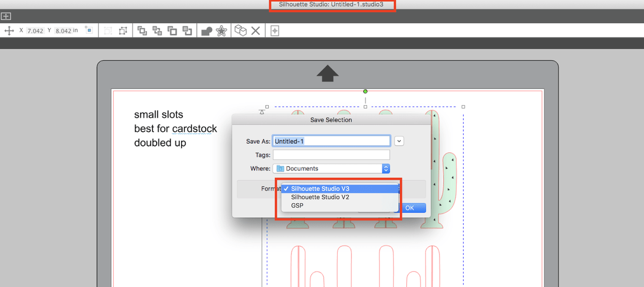Click the Bring to Front icon
644x287 pixels.
click(142, 31)
